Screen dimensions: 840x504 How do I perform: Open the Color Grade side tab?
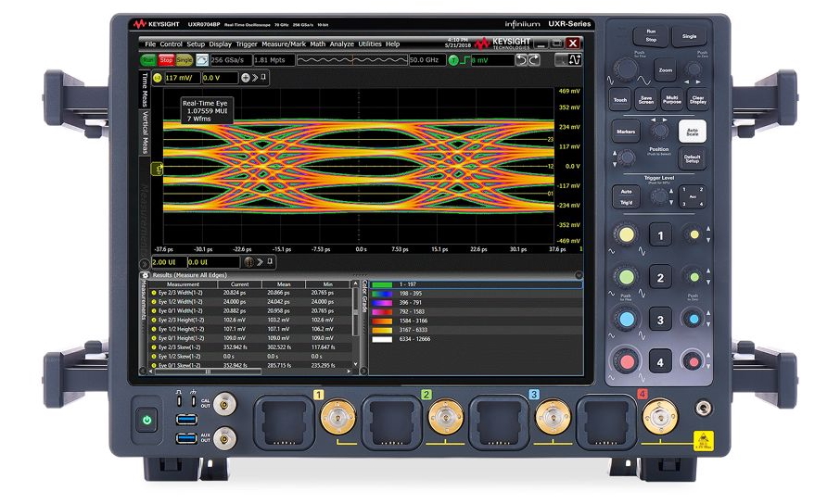point(364,296)
